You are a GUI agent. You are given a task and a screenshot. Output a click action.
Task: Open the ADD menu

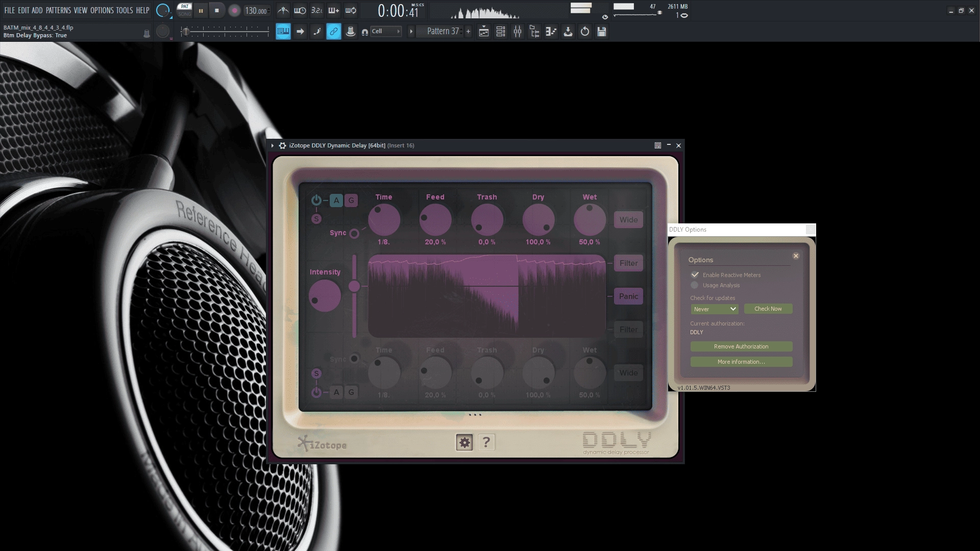(37, 10)
